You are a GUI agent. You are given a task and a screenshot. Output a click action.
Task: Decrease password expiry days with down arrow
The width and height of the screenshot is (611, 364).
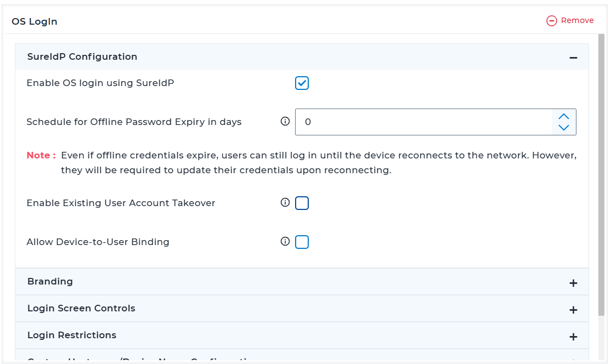563,128
